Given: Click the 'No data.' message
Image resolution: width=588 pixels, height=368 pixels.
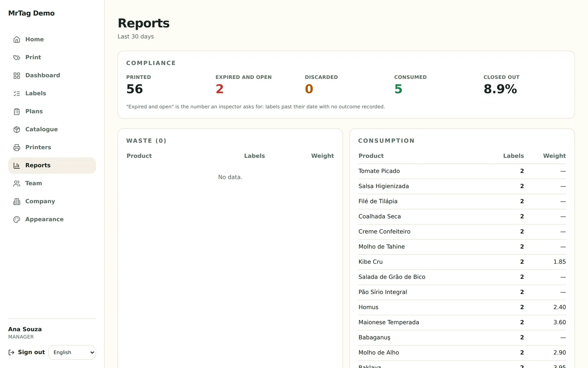Looking at the screenshot, I should (230, 177).
